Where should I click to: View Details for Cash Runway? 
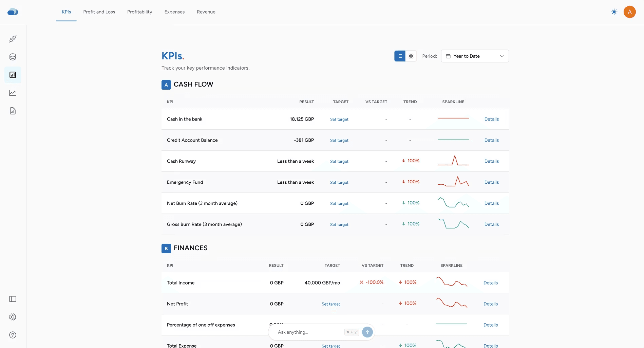pyautogui.click(x=491, y=161)
